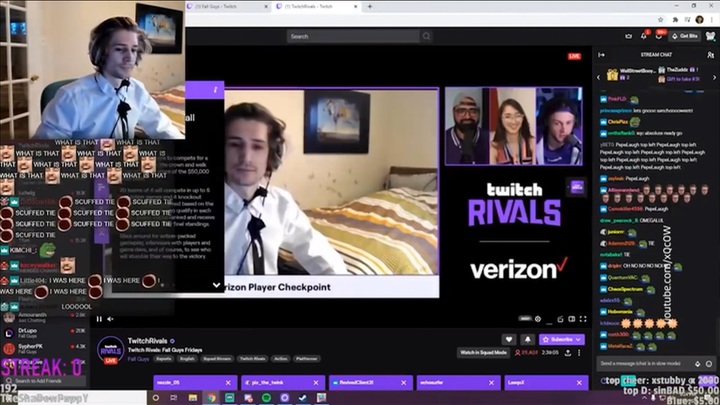
Task: Open the stream more-options three dots
Action: (x=579, y=353)
